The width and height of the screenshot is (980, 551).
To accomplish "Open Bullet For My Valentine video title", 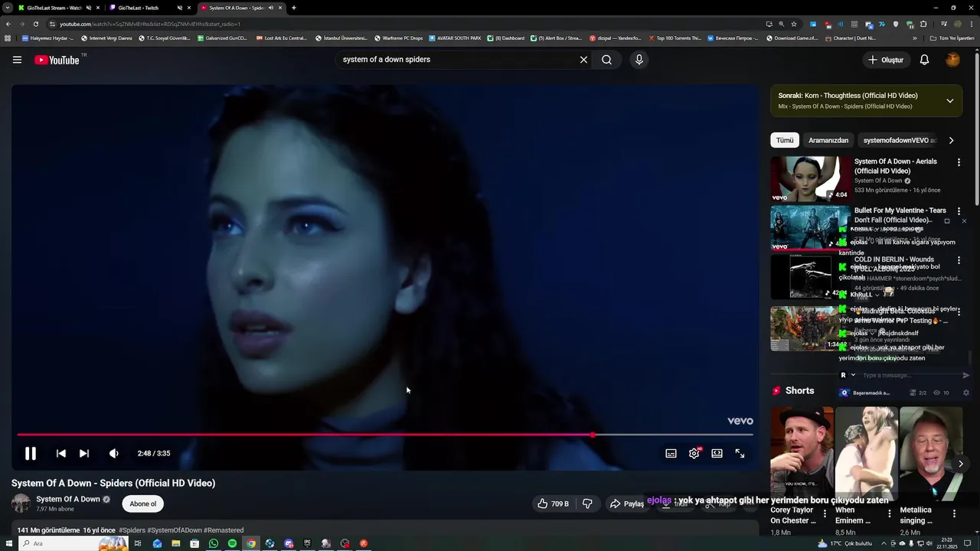I will 900,215.
